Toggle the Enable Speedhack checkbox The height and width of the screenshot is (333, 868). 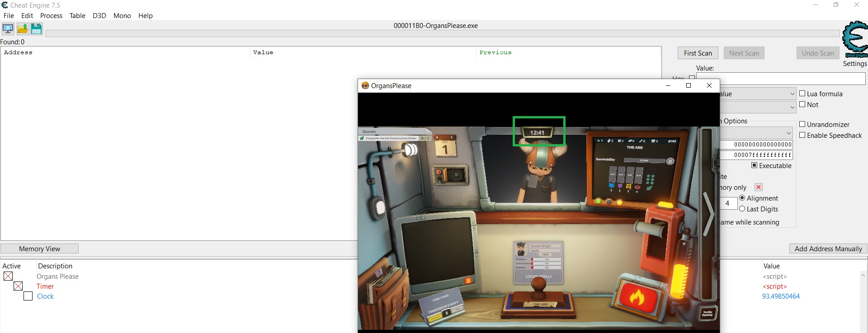coord(802,135)
